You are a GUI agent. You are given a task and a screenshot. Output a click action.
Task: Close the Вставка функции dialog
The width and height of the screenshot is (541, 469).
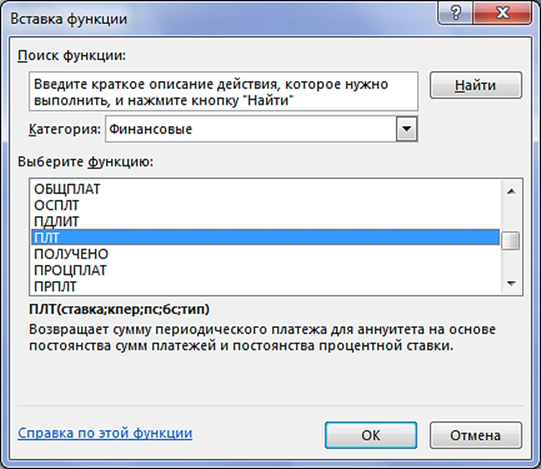[503, 13]
